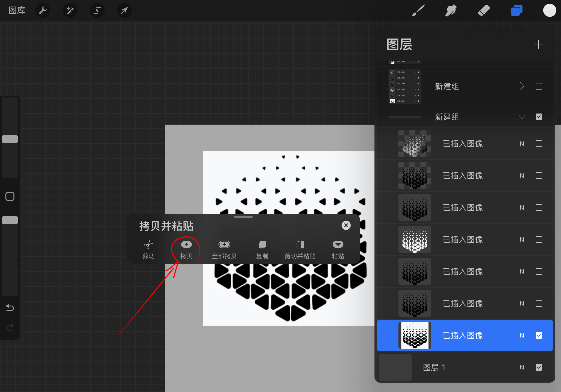
Task: Open the color picker circle
Action: tap(549, 10)
